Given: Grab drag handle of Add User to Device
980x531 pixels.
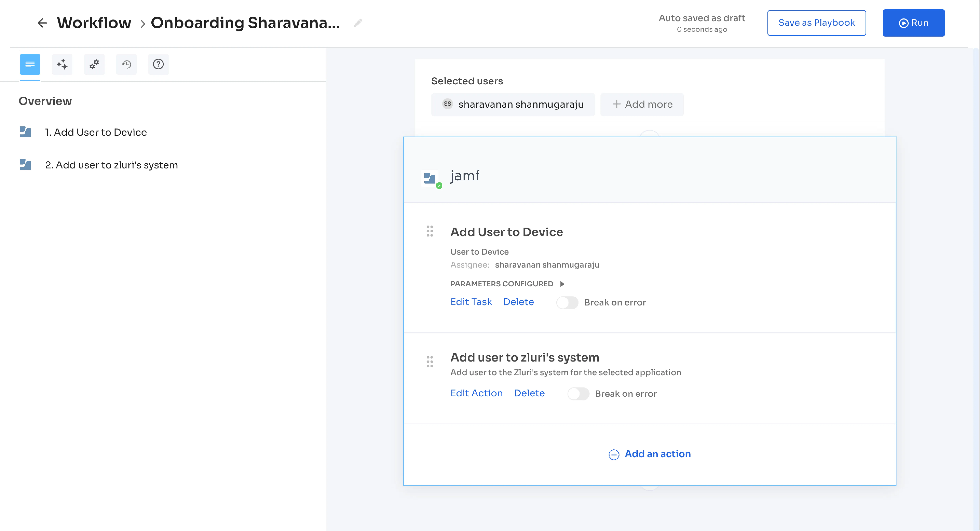Looking at the screenshot, I should click(430, 231).
